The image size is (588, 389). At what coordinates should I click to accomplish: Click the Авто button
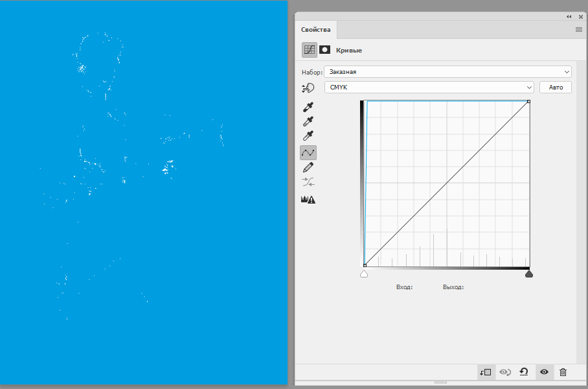[556, 87]
